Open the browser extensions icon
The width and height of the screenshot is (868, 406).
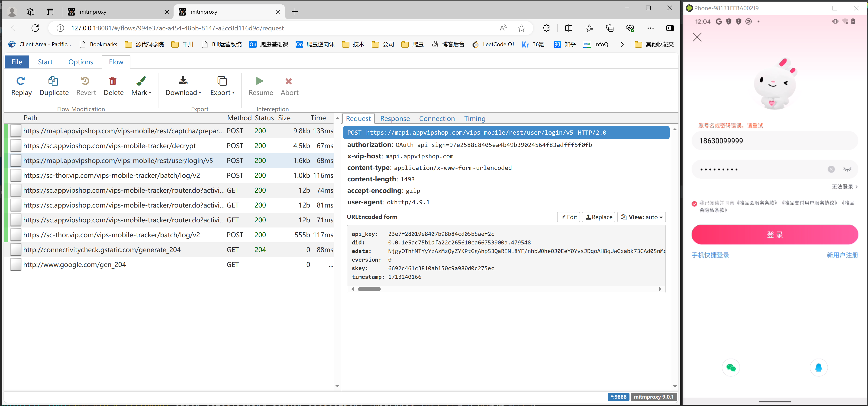coord(546,28)
